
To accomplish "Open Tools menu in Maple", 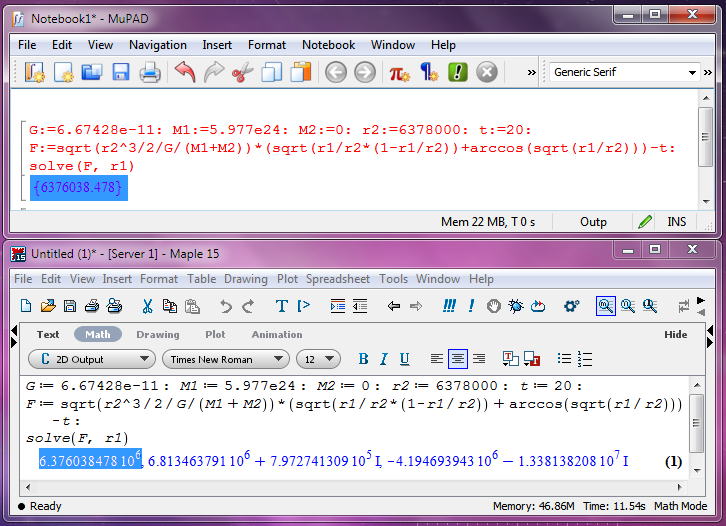I will click(394, 279).
